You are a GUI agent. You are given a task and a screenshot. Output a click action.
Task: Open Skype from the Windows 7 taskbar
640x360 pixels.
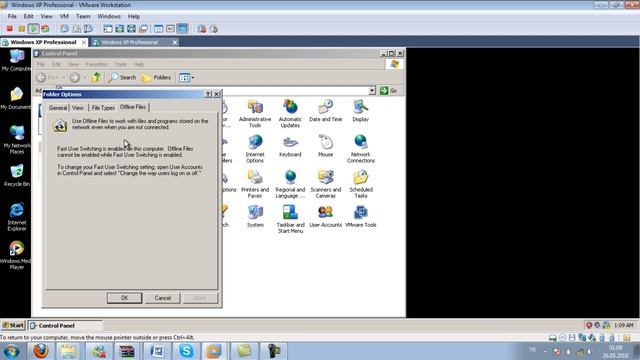[186, 351]
